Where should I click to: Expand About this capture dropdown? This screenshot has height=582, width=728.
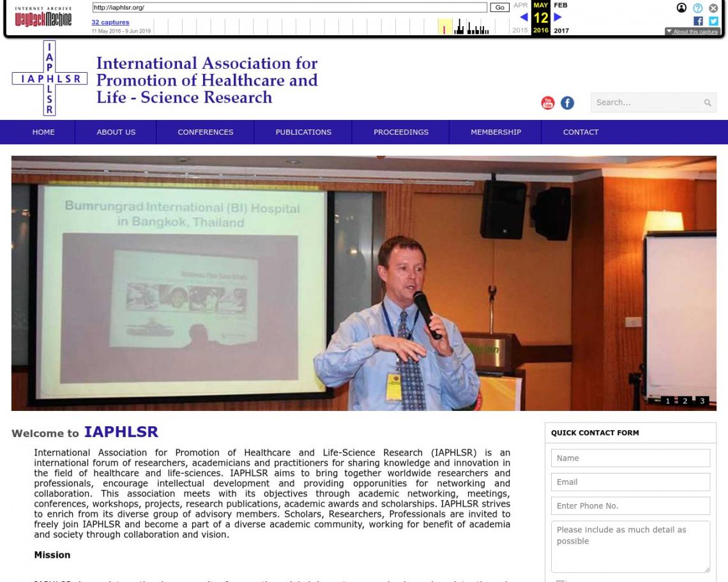(692, 31)
